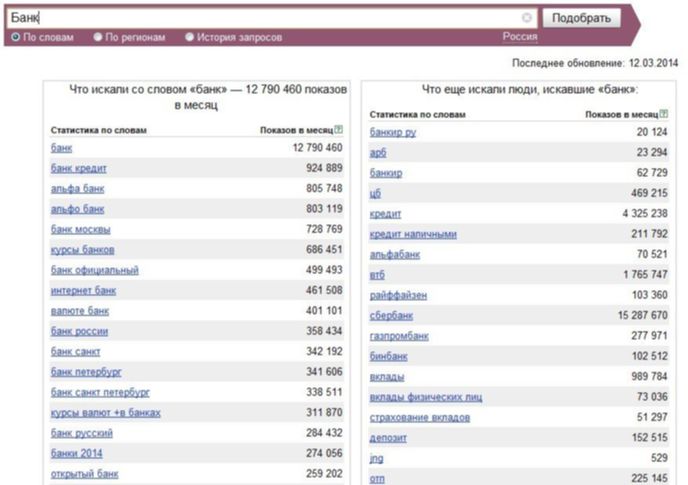Open the 'кредит наличными' related link
The width and height of the screenshot is (688, 485).
(x=413, y=234)
